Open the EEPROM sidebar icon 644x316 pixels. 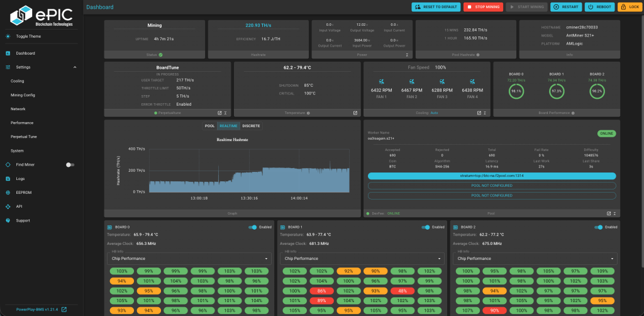8,193
